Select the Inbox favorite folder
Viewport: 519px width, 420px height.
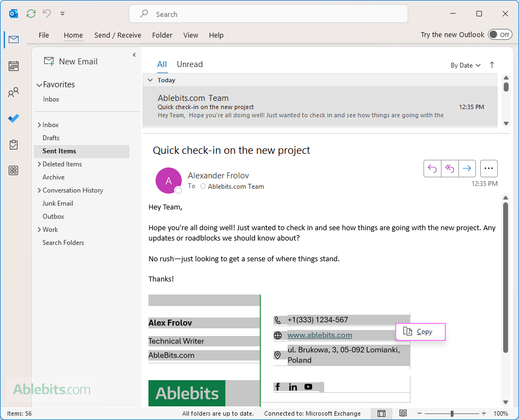click(51, 99)
